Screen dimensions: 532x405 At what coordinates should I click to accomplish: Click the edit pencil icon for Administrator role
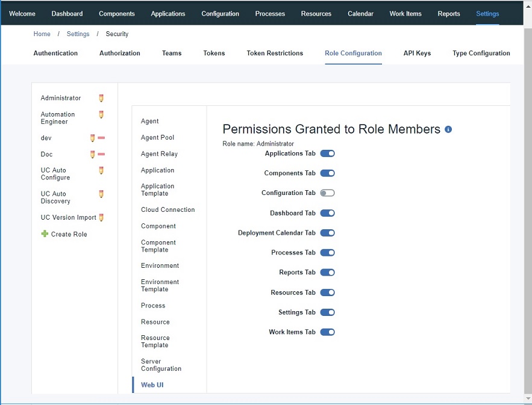(101, 98)
